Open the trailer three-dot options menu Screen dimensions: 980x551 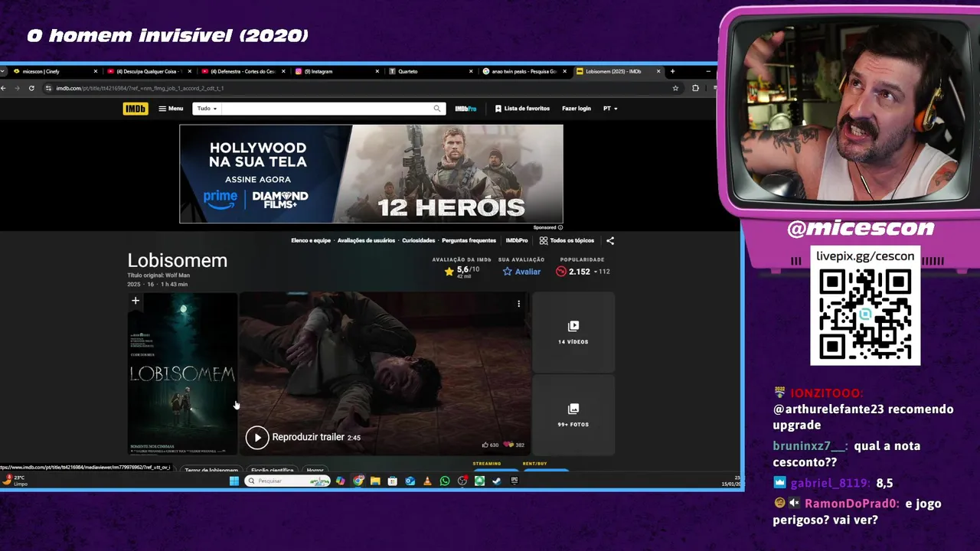coord(518,304)
